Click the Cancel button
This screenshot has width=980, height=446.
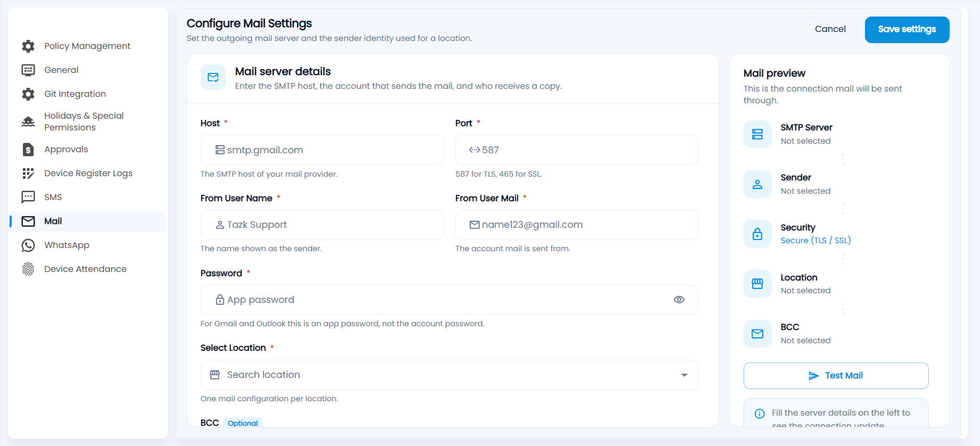click(x=830, y=29)
